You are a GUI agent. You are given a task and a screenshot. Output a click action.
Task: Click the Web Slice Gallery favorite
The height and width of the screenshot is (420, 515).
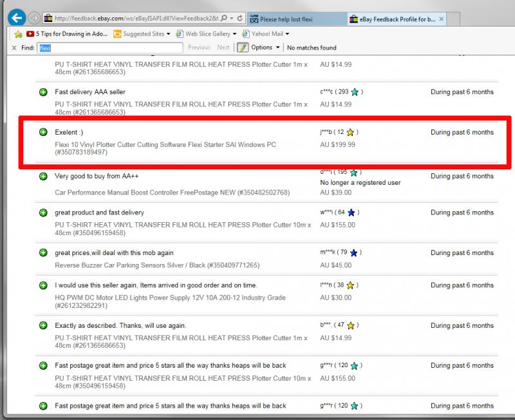pos(203,34)
